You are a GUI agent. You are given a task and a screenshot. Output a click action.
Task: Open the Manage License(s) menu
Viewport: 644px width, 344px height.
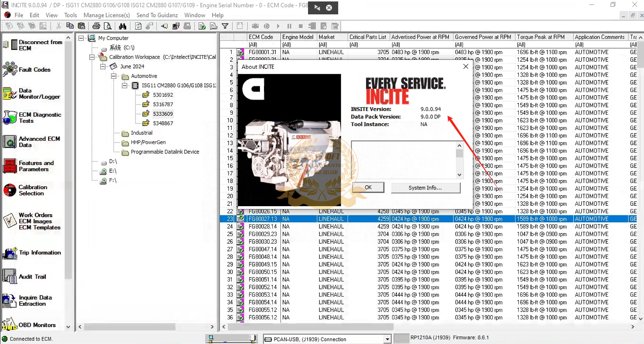coord(106,15)
